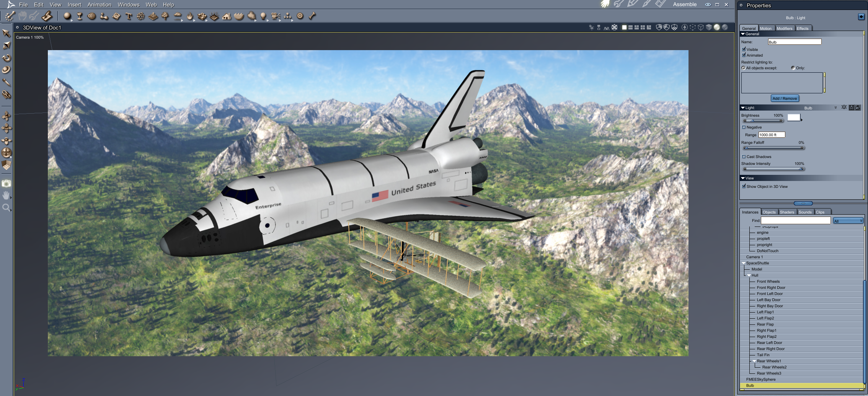This screenshot has height=396, width=868.
Task: Open the Shaders tab
Action: point(787,212)
